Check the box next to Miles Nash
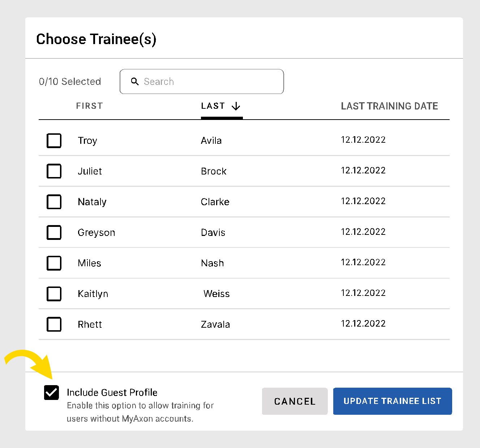 (54, 263)
